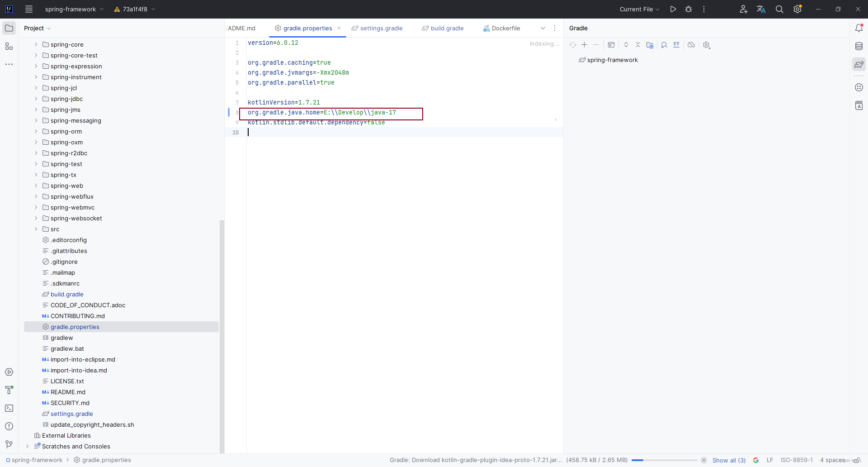Open Search Everywhere magnifier
868x467 pixels.
pyautogui.click(x=779, y=9)
